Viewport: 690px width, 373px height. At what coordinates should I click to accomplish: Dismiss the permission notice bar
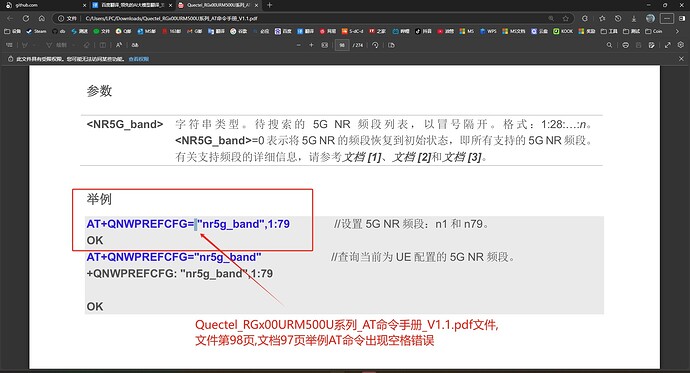click(x=681, y=59)
